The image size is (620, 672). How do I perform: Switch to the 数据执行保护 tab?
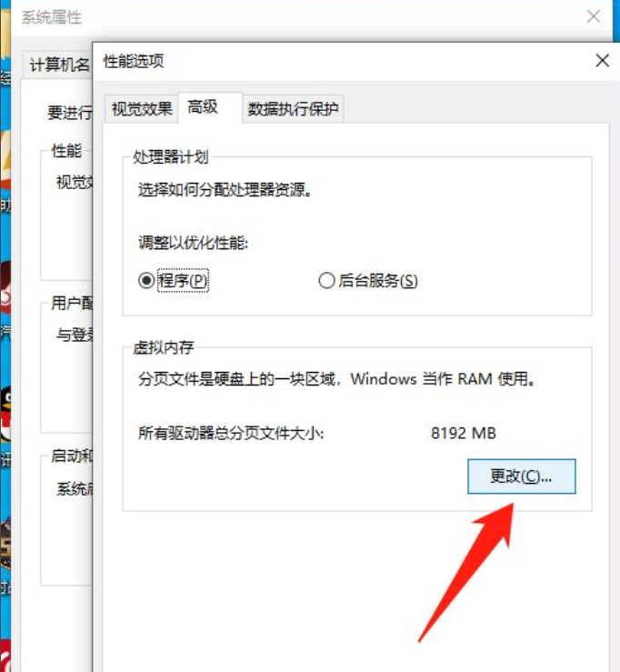point(293,109)
